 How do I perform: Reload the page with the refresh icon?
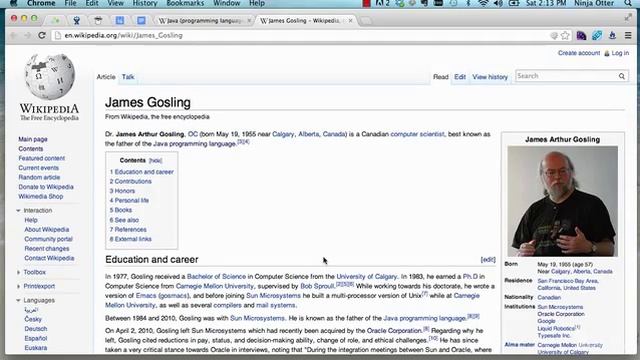point(42,36)
